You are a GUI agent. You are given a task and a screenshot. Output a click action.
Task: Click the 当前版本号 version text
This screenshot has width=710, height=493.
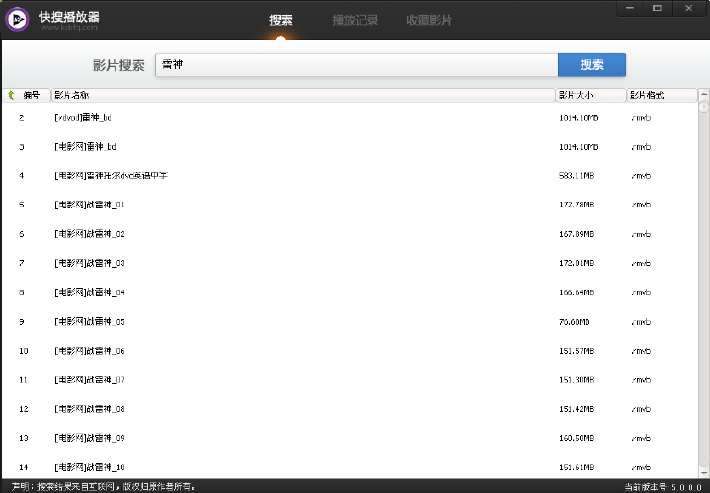pyautogui.click(x=663, y=488)
